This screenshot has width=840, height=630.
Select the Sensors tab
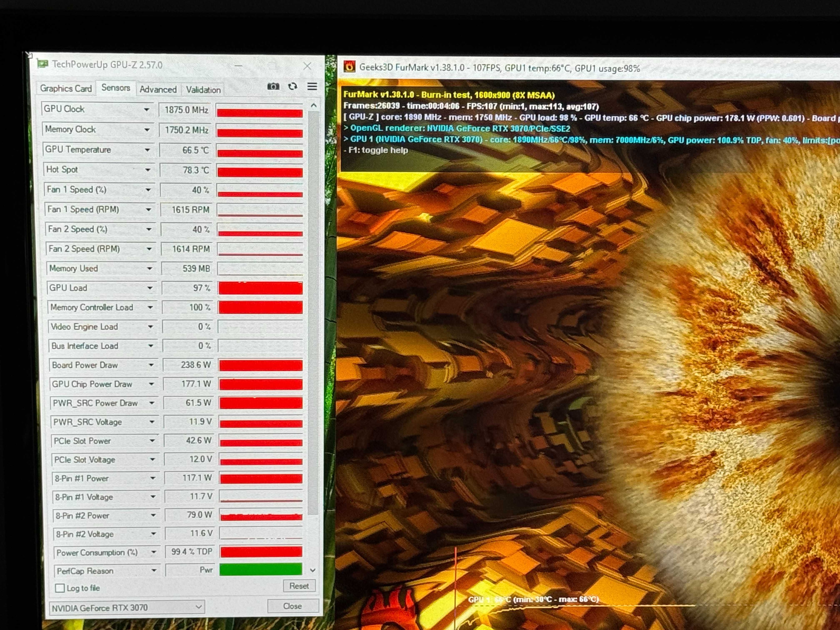click(115, 88)
